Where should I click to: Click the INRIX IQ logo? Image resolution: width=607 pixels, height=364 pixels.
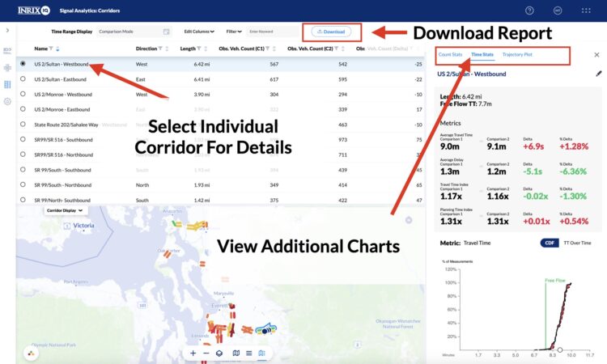(x=34, y=11)
